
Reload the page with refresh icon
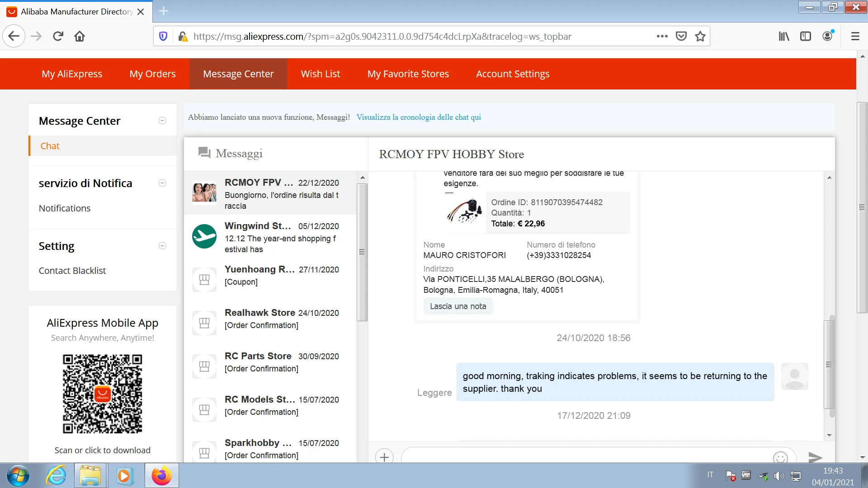(58, 36)
